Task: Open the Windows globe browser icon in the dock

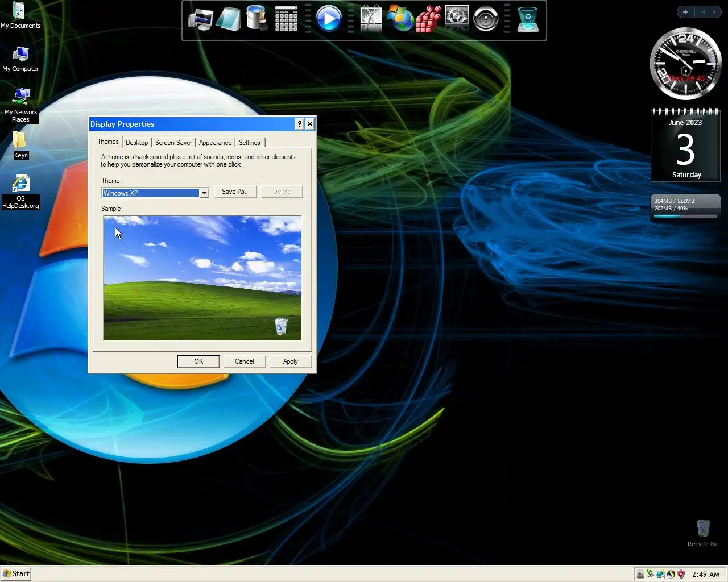Action: pos(400,19)
